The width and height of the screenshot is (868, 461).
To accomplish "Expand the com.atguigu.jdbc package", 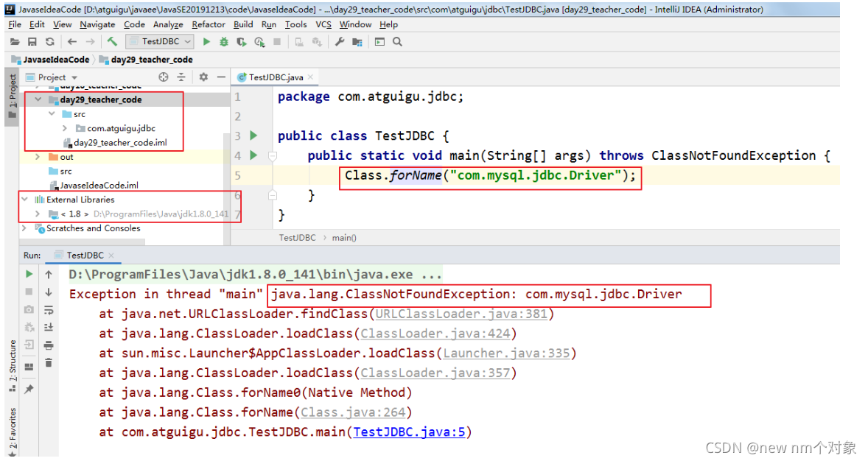I will click(65, 128).
